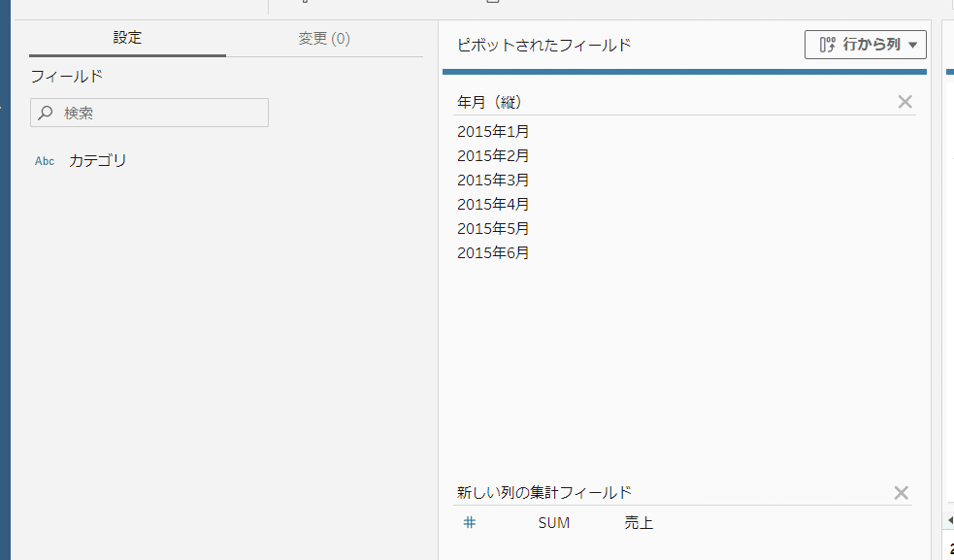Click the magnifier icon in search box
Image resolution: width=954 pixels, height=560 pixels.
pos(46,113)
